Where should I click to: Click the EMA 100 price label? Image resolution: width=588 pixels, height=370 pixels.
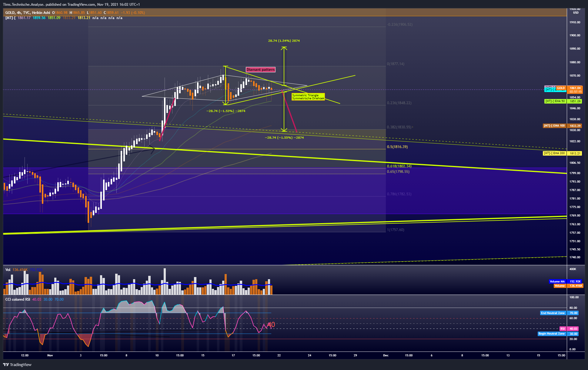[x=562, y=126]
